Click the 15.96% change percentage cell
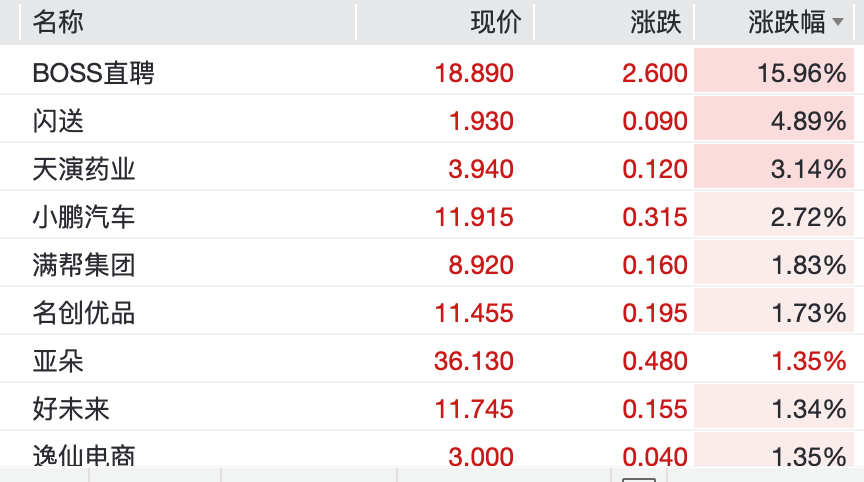Viewport: 864px width, 482px height. (x=774, y=73)
